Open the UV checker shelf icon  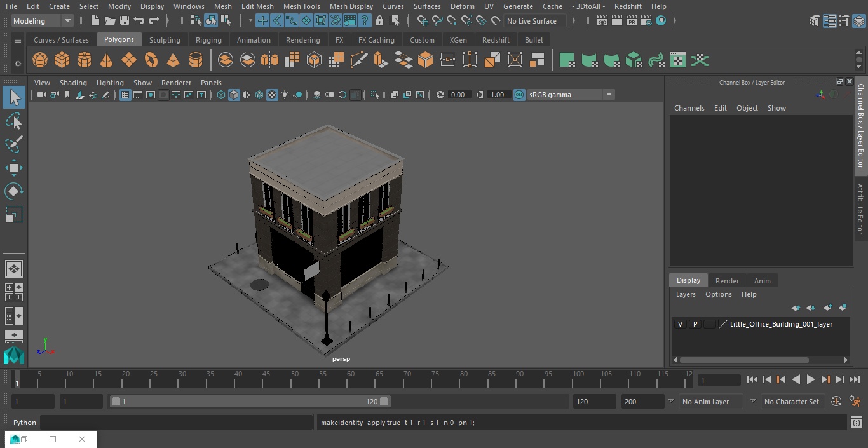[x=678, y=60]
